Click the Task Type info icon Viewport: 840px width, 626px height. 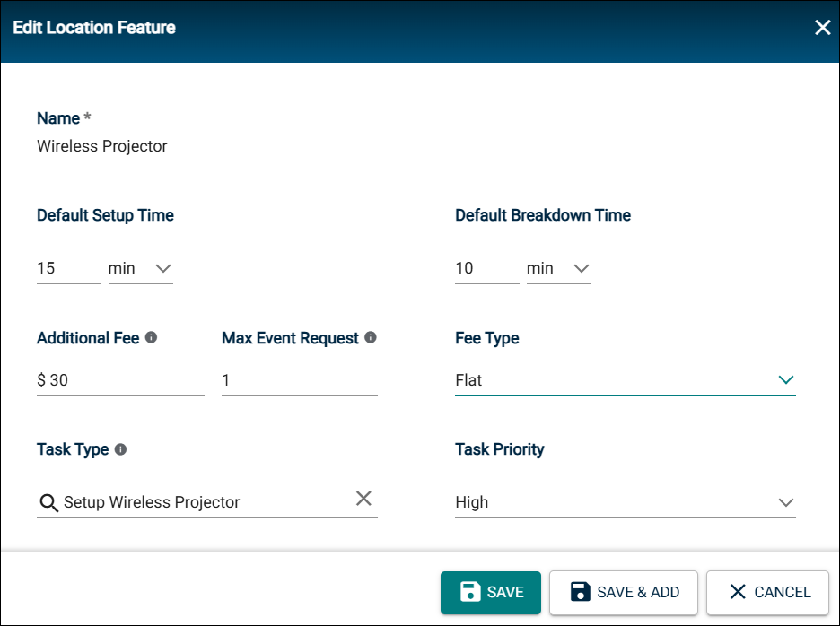pyautogui.click(x=120, y=449)
